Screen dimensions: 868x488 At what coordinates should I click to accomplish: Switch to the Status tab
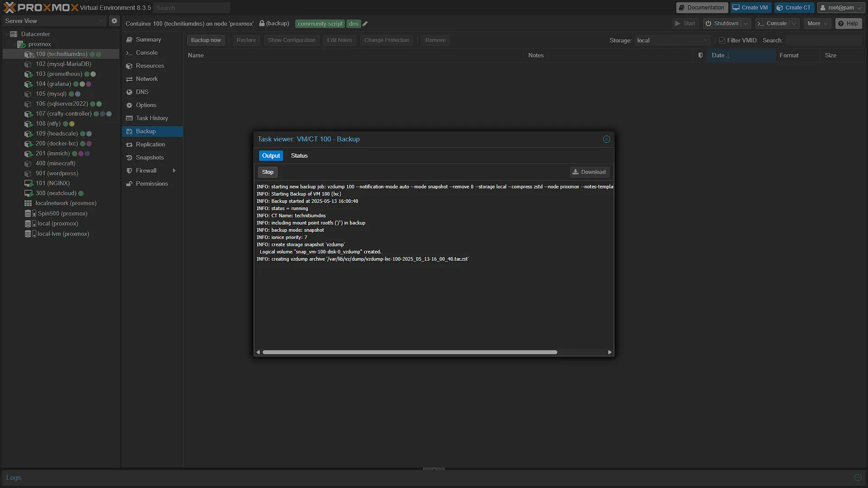pyautogui.click(x=299, y=156)
